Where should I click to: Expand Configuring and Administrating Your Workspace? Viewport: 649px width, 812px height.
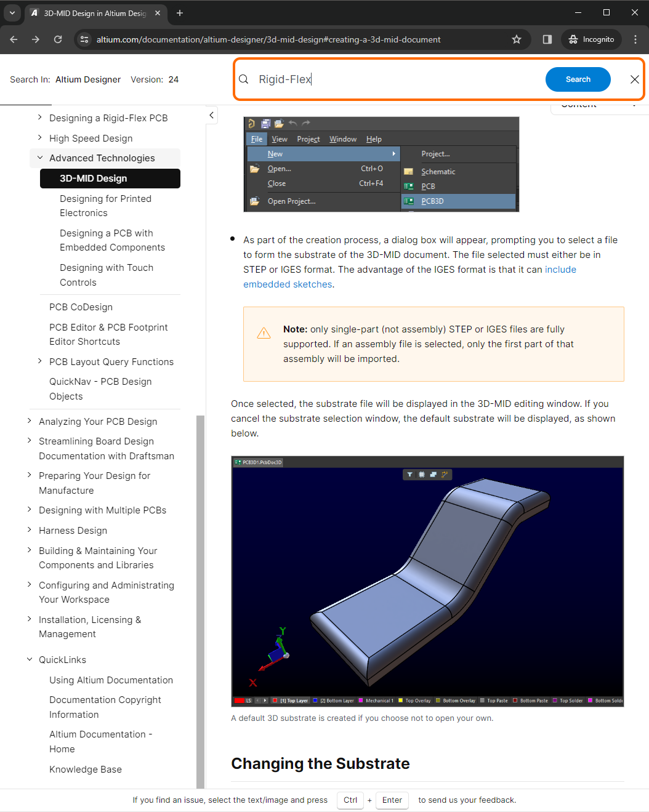click(29, 585)
